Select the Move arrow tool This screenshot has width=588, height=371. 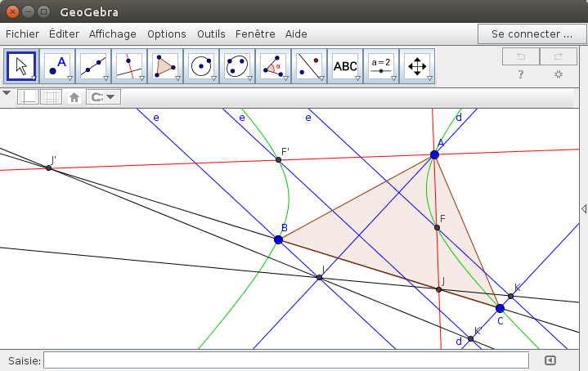[21, 65]
